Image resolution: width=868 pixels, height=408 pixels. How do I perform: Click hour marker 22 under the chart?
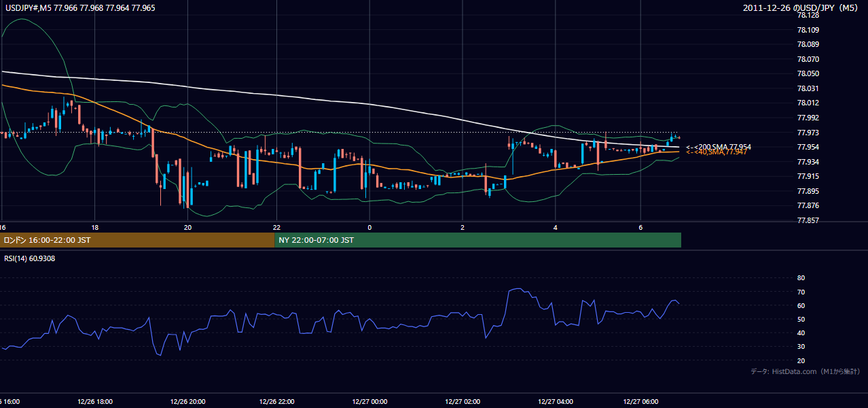[276, 227]
